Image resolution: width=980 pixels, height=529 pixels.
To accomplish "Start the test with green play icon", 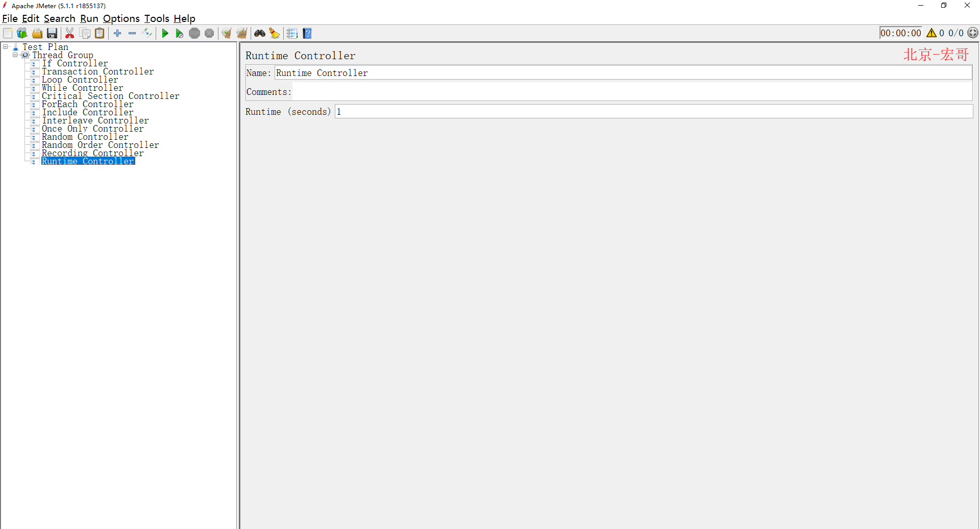I will click(165, 33).
